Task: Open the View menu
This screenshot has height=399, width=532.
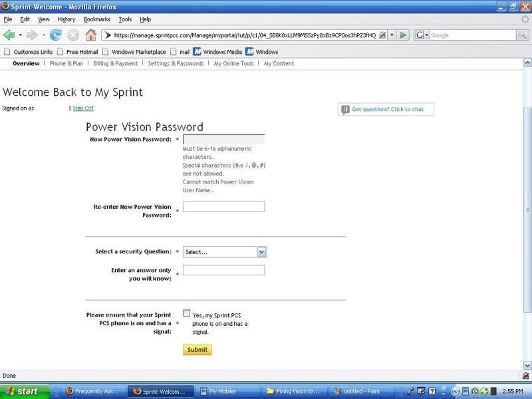Action: click(43, 19)
